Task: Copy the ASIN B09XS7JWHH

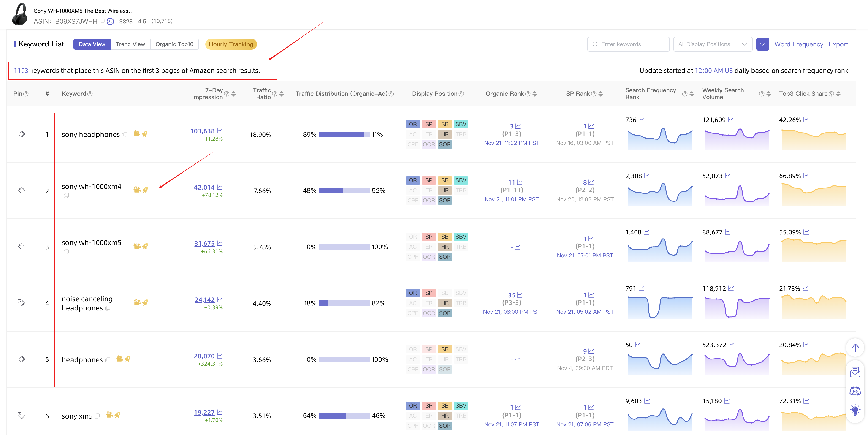Action: 102,22
